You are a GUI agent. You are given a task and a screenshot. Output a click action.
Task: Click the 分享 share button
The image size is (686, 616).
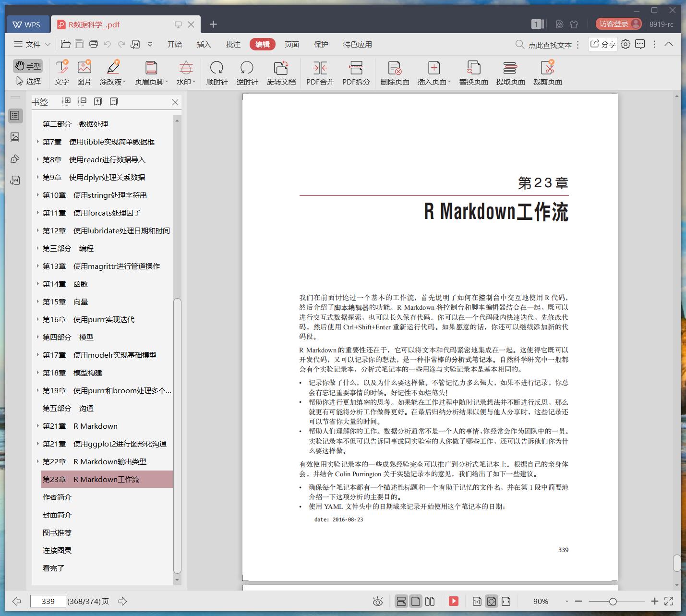tap(603, 44)
